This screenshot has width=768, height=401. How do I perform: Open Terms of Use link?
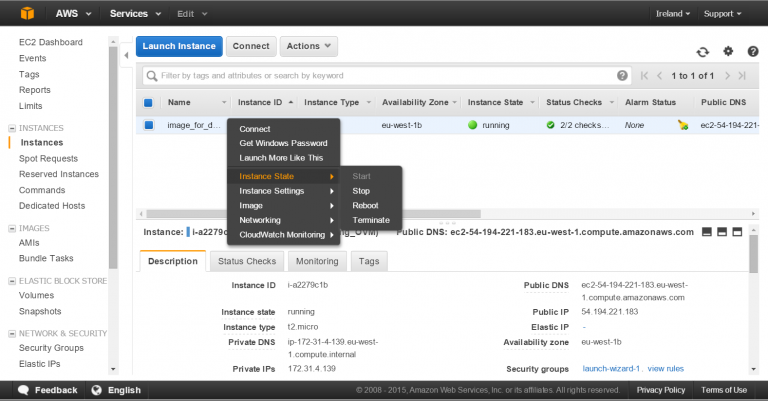click(724, 390)
